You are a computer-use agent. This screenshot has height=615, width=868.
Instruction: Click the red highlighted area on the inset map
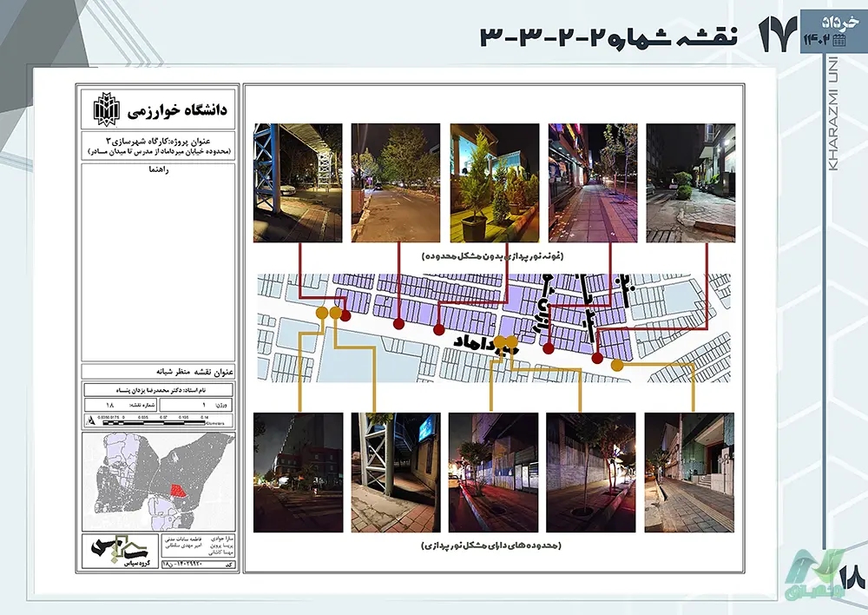[x=177, y=491]
